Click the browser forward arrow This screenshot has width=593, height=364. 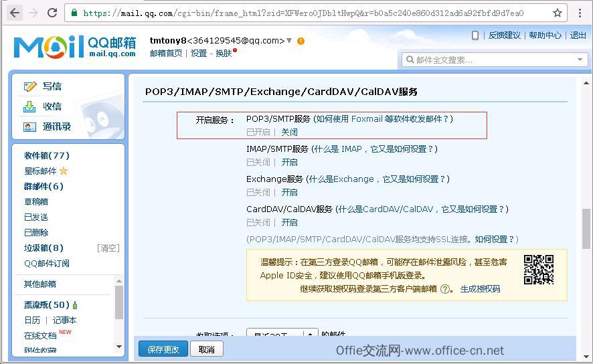[x=33, y=13]
